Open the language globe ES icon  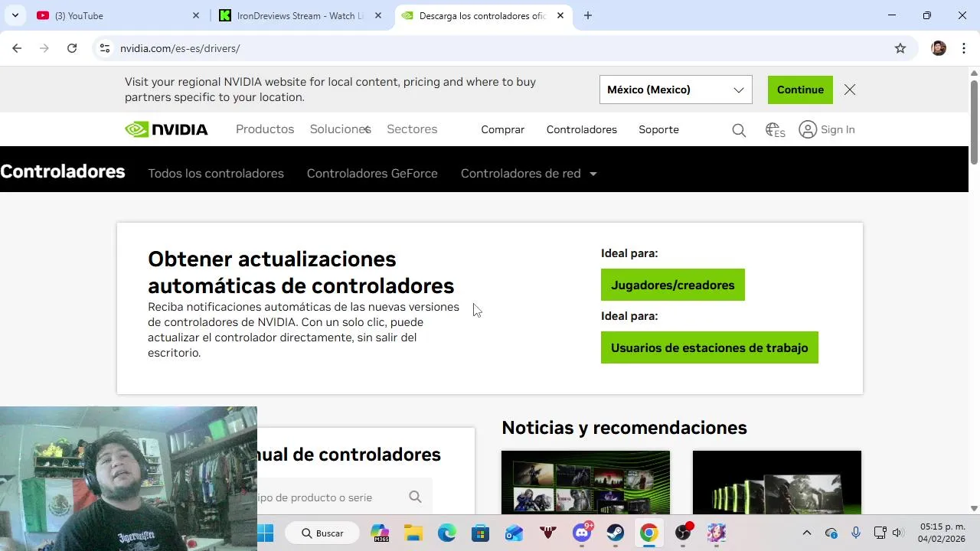(x=776, y=130)
